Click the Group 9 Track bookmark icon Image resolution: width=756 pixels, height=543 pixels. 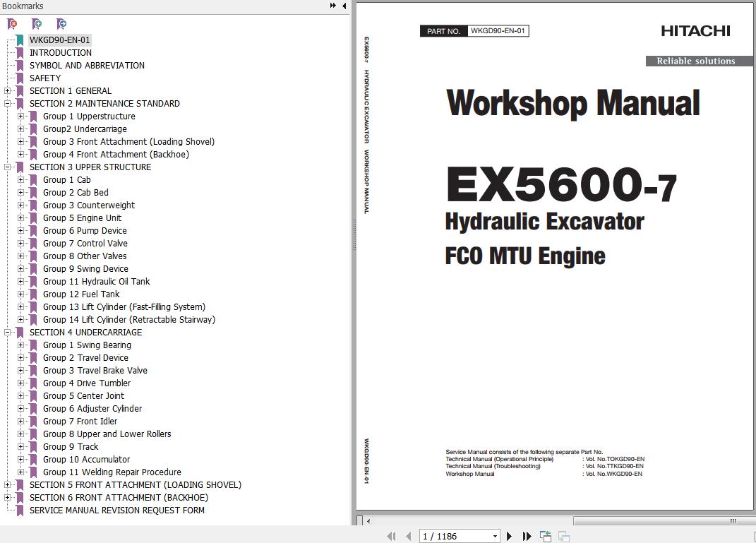(x=33, y=446)
